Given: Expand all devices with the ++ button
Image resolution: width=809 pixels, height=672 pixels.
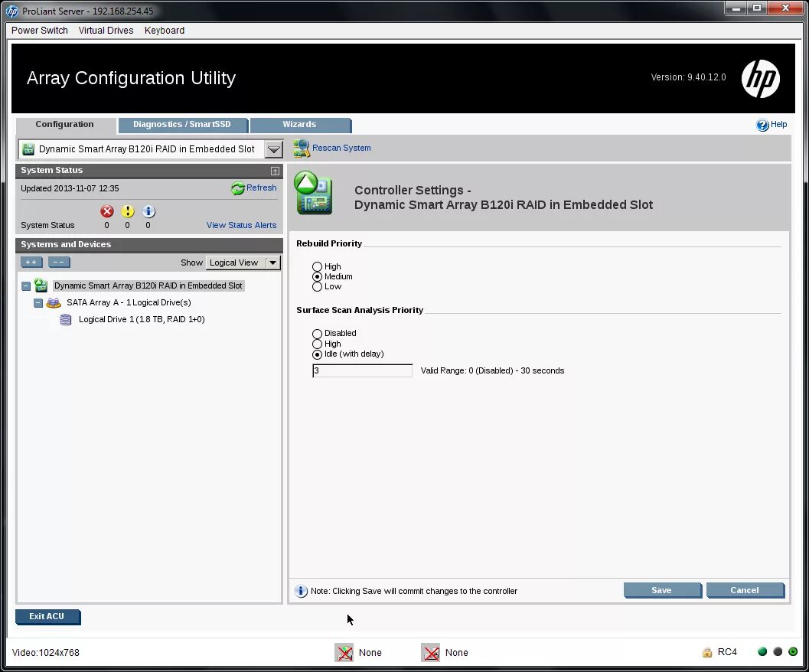Looking at the screenshot, I should (31, 263).
